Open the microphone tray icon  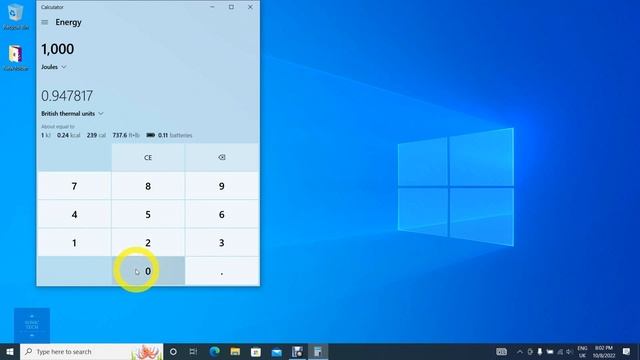(540, 351)
